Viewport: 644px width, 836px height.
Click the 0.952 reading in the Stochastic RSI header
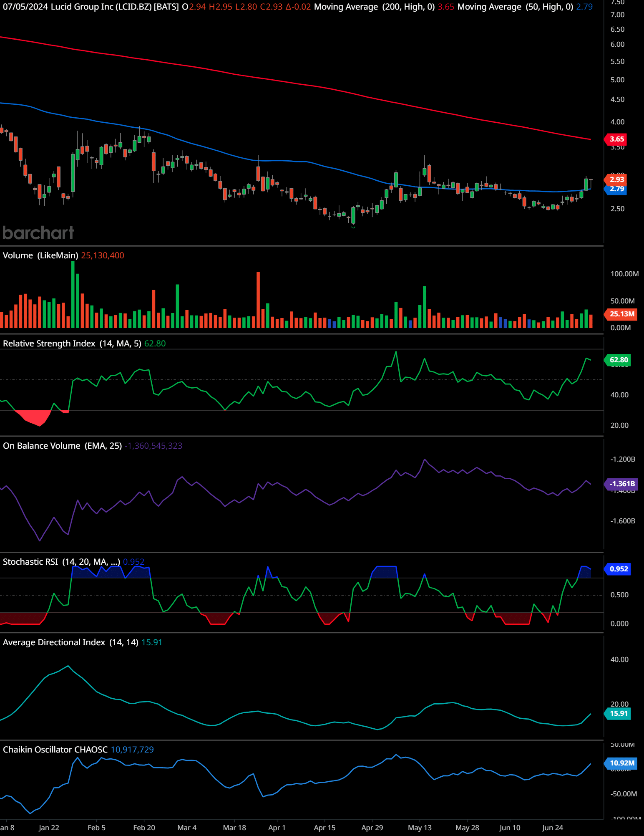tap(133, 562)
